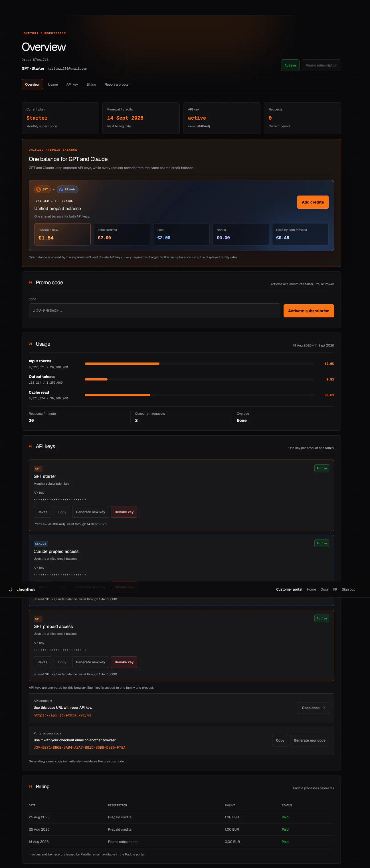Click the API key active status card
Screen dimensions: 370x868
point(222,118)
